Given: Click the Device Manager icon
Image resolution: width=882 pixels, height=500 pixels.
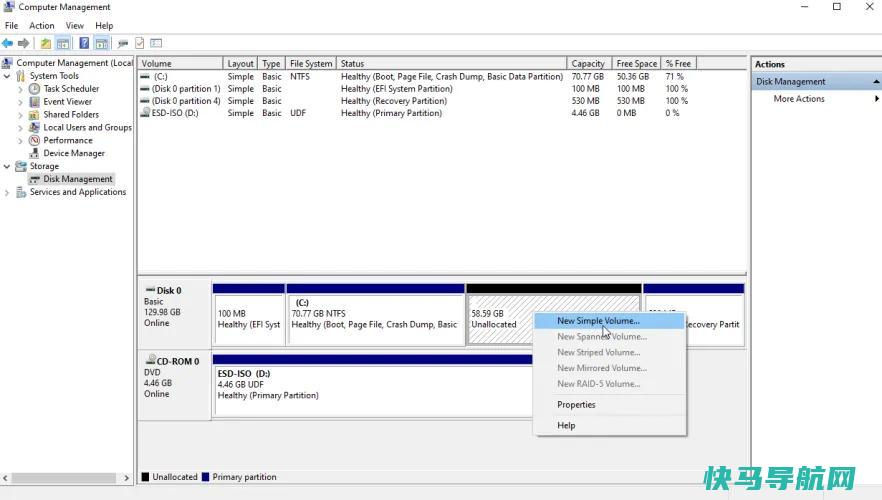Looking at the screenshot, I should 34,153.
